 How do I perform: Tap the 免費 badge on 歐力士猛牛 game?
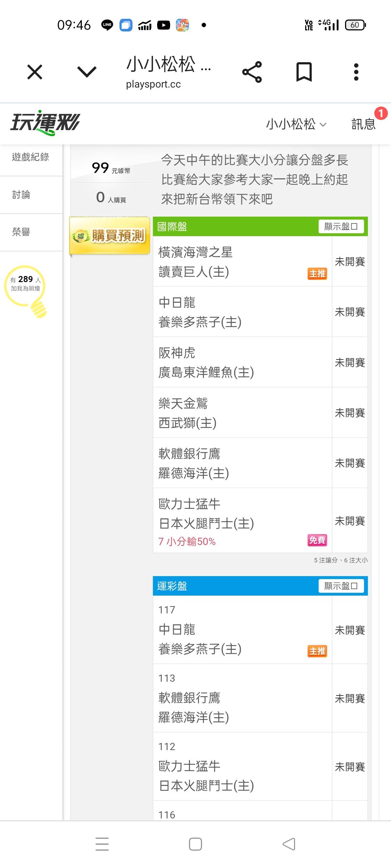[x=317, y=540]
